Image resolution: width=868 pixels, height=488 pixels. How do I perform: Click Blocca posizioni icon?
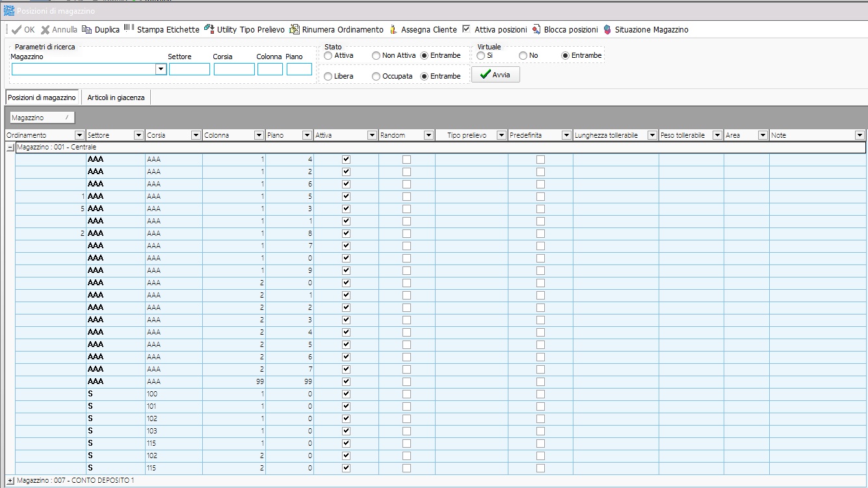click(536, 30)
